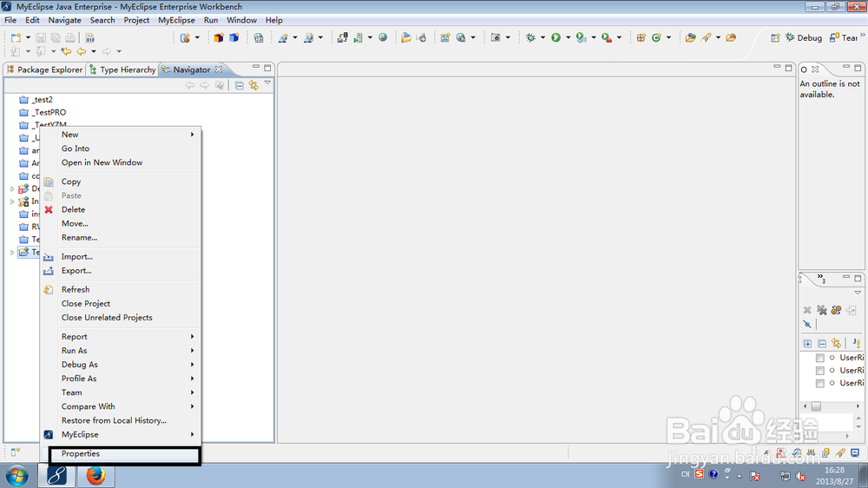Switch to the Type Hierarchy tab
The height and width of the screenshot is (488, 868).
pyautogui.click(x=122, y=69)
